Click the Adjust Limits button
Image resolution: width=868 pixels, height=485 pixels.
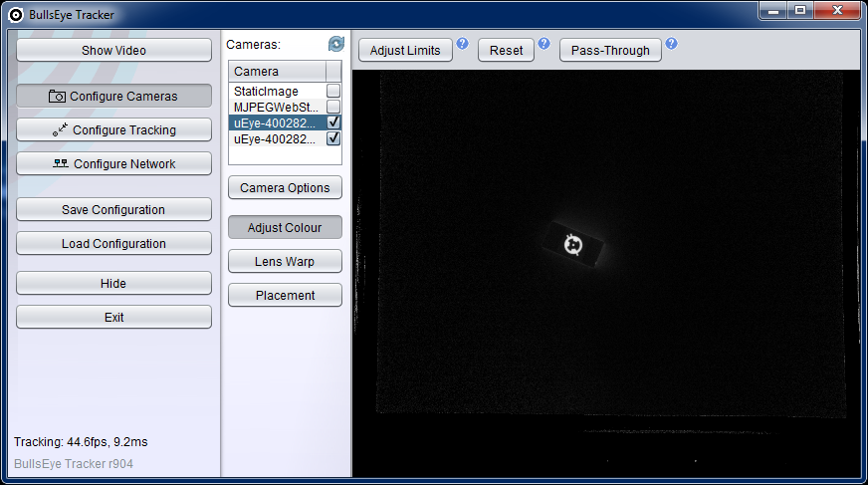405,51
